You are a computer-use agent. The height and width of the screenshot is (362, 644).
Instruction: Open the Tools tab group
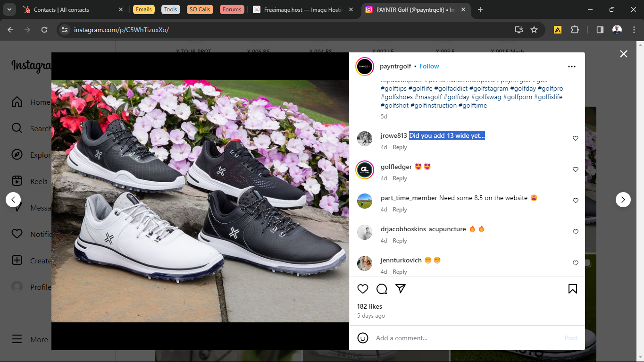pyautogui.click(x=171, y=9)
